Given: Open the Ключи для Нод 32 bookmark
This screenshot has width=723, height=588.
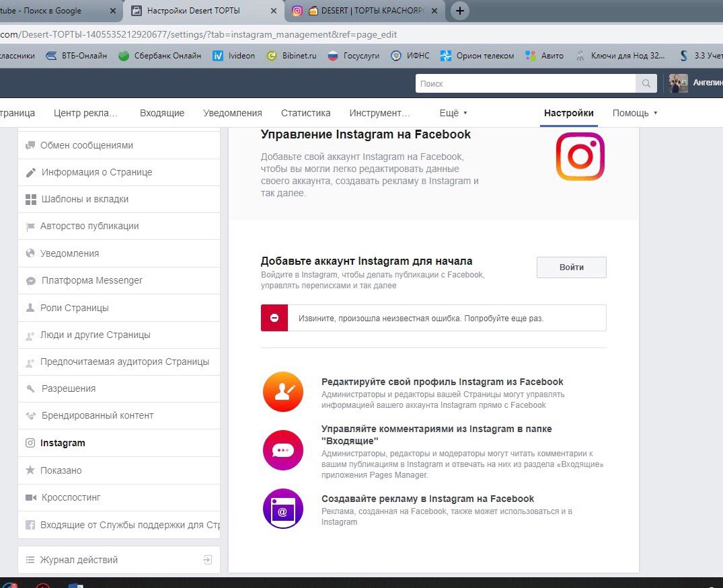Looking at the screenshot, I should 620,56.
